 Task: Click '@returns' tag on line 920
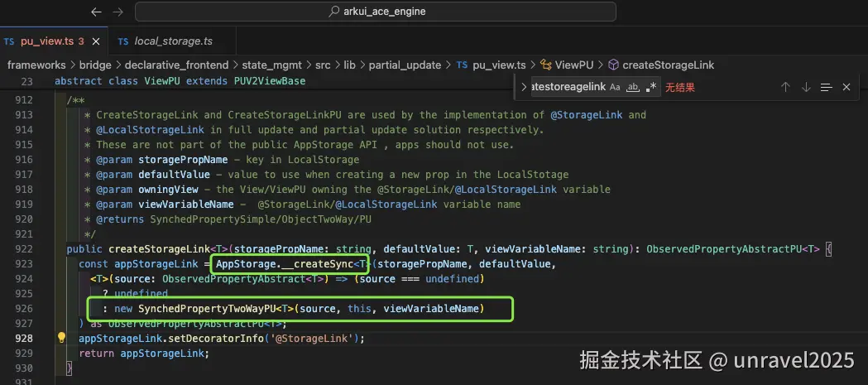click(122, 219)
